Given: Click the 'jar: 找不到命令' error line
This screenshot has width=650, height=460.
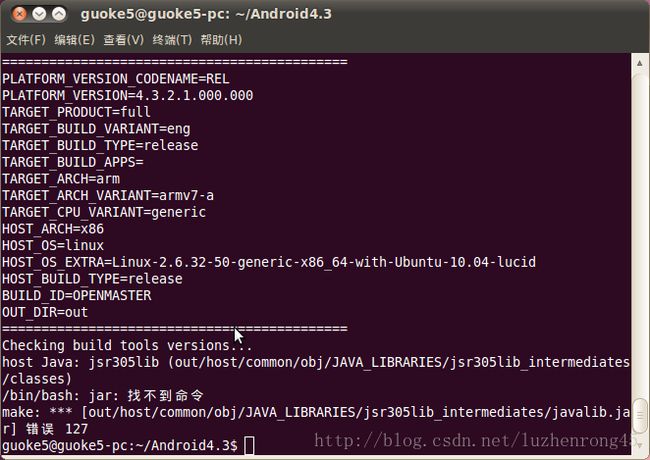Looking at the screenshot, I should click(103, 395).
